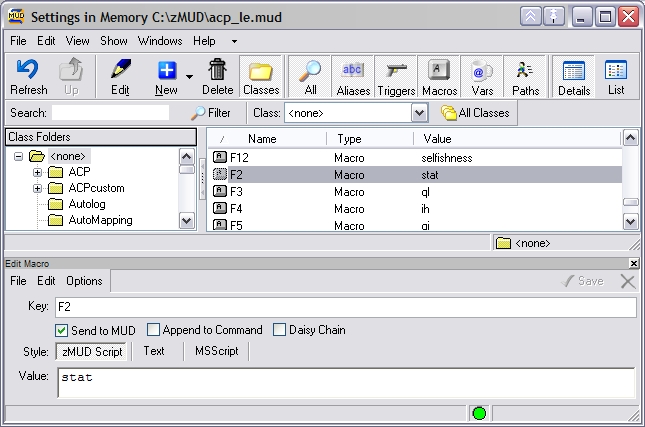Enable Append to Command option

[x=154, y=330]
